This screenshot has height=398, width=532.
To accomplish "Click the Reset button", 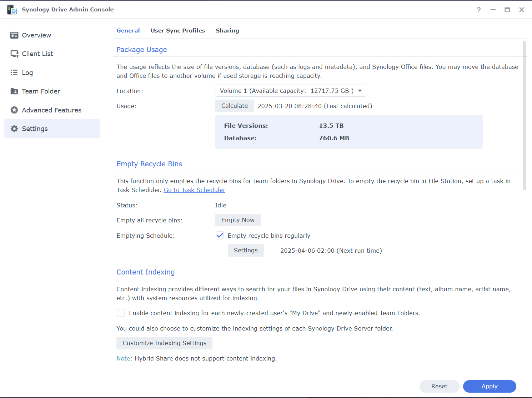I will tap(439, 386).
